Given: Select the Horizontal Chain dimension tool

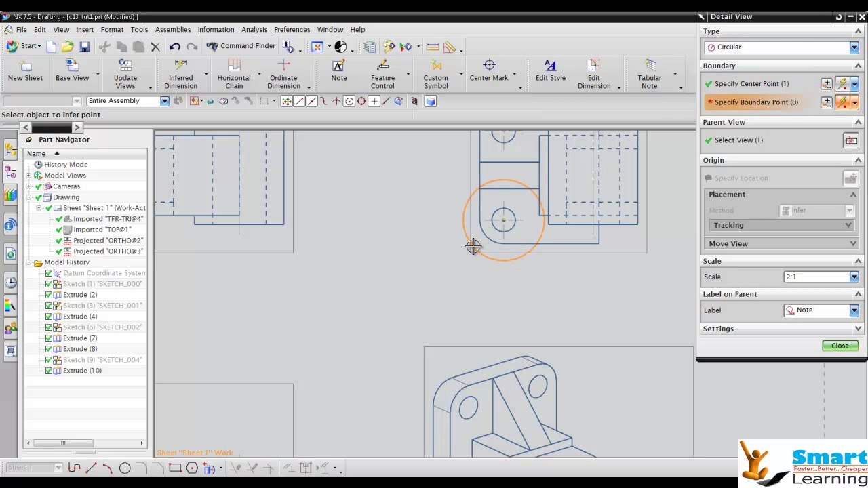Looking at the screenshot, I should pyautogui.click(x=234, y=74).
